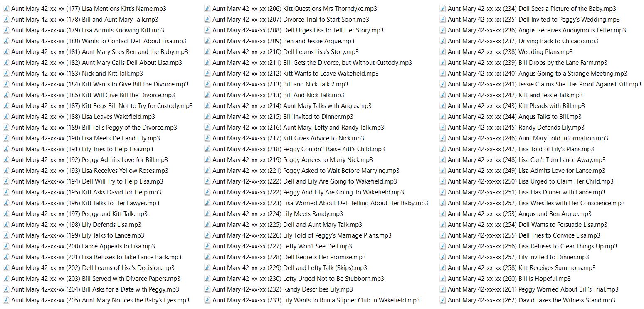Select the icon for David Takes the Witness Stand
This screenshot has width=644, height=309.
(x=442, y=300)
